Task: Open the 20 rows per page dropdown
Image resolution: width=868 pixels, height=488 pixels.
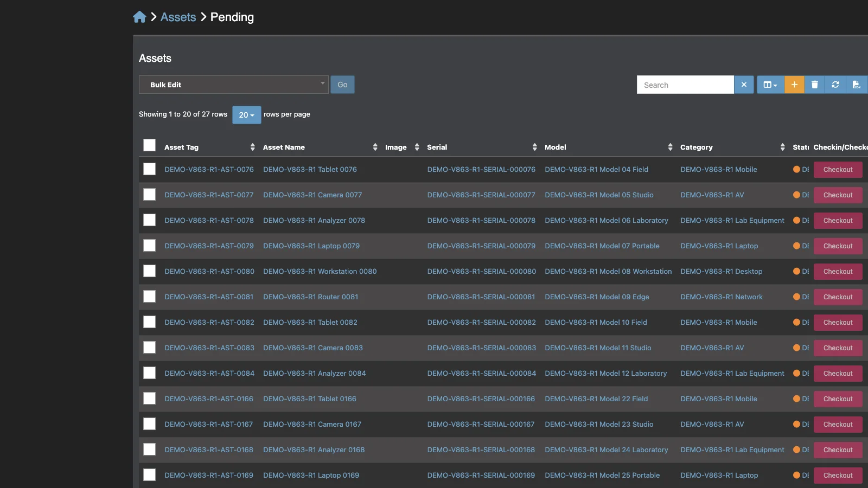Action: tap(247, 115)
